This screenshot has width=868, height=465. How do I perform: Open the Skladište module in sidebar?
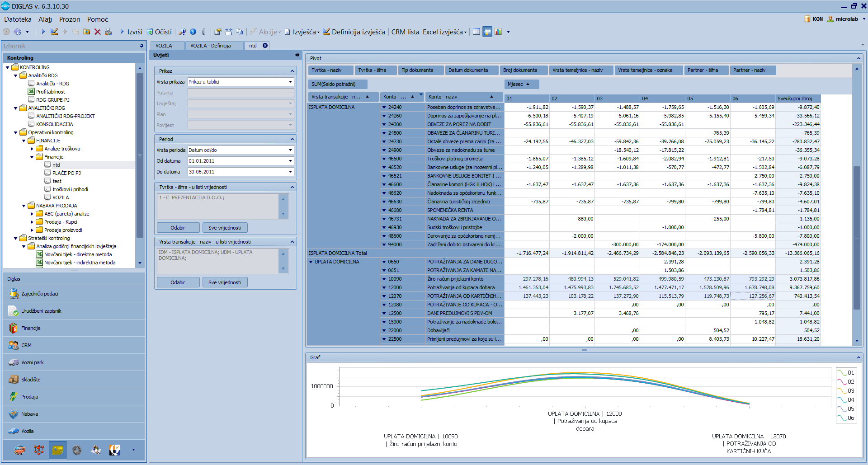[31, 380]
